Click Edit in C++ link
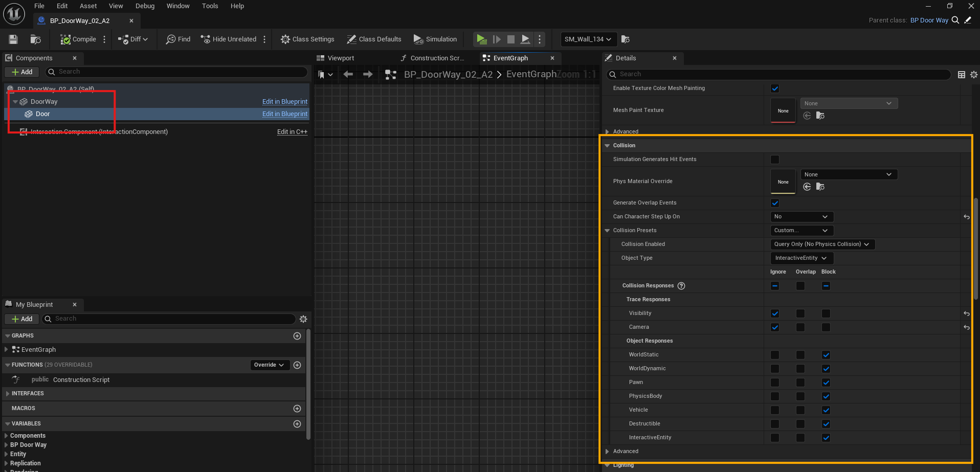This screenshot has width=980, height=472. point(292,132)
